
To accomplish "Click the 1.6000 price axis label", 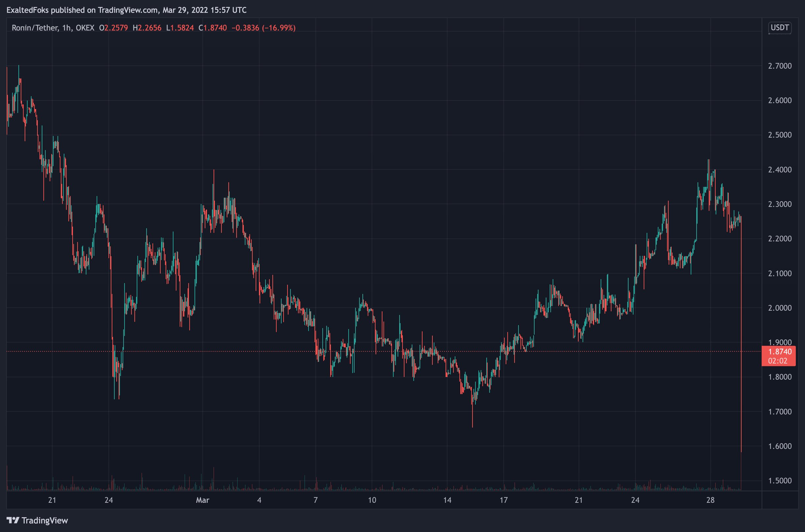I will coord(780,446).
